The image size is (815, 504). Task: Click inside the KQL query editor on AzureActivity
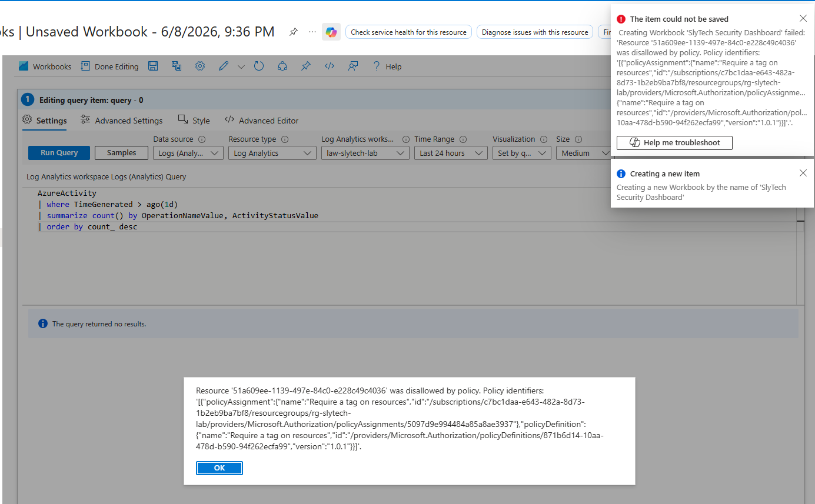[x=66, y=193]
